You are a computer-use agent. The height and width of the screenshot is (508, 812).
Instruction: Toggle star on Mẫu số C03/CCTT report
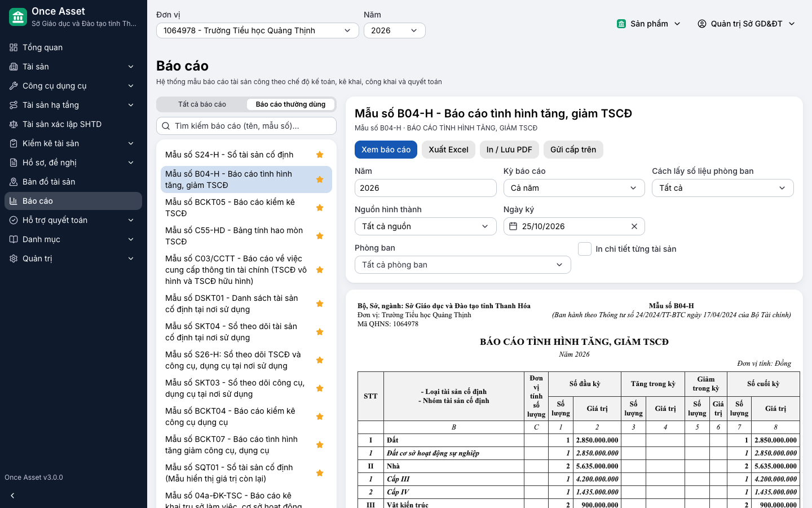click(320, 270)
